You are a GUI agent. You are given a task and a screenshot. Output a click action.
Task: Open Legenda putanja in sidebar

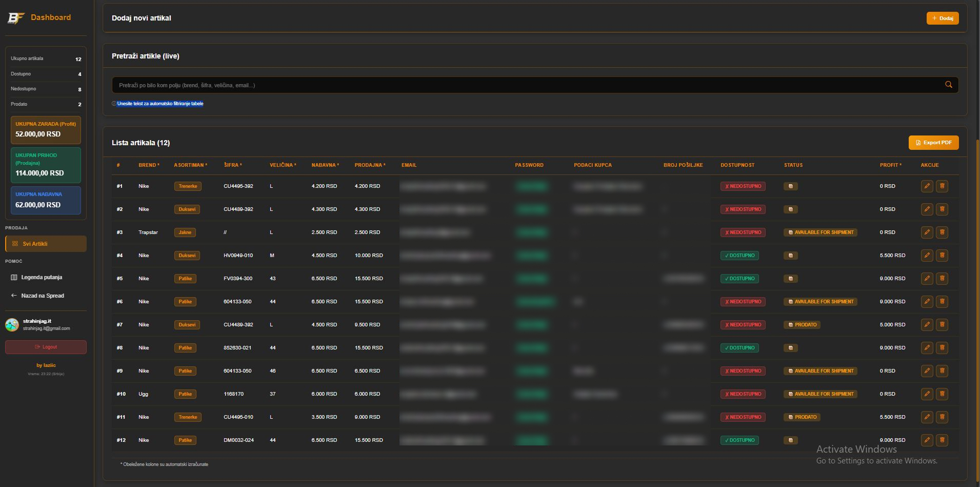pos(41,277)
